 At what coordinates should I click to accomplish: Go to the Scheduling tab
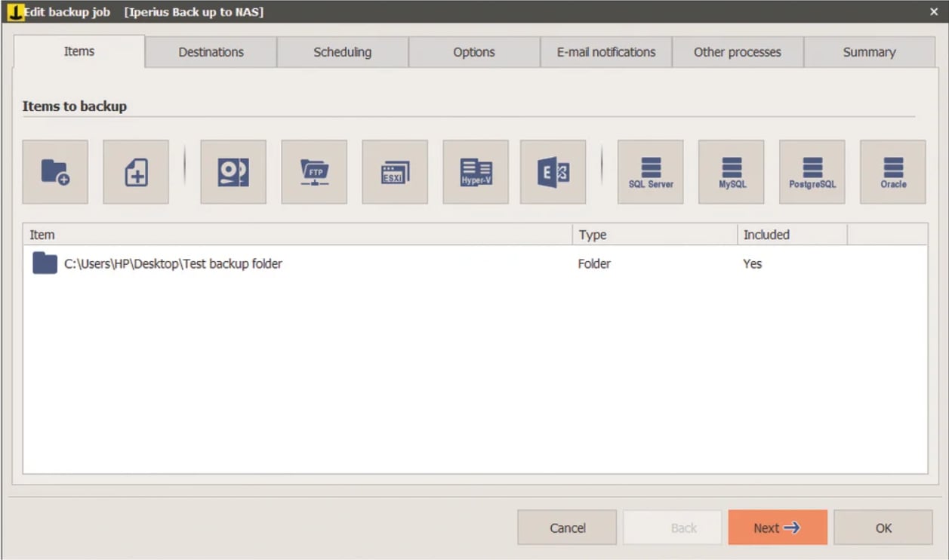343,52
